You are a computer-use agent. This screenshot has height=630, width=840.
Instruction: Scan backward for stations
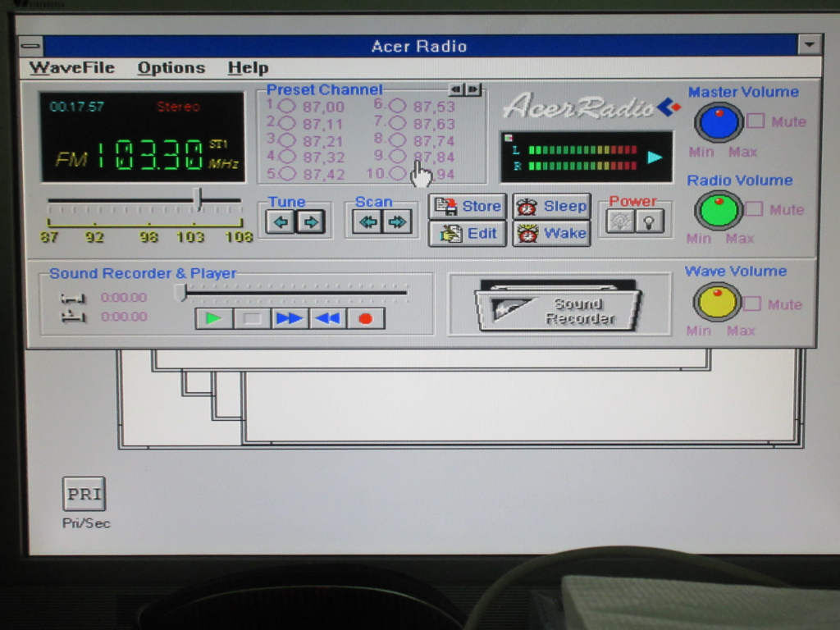coord(367,221)
